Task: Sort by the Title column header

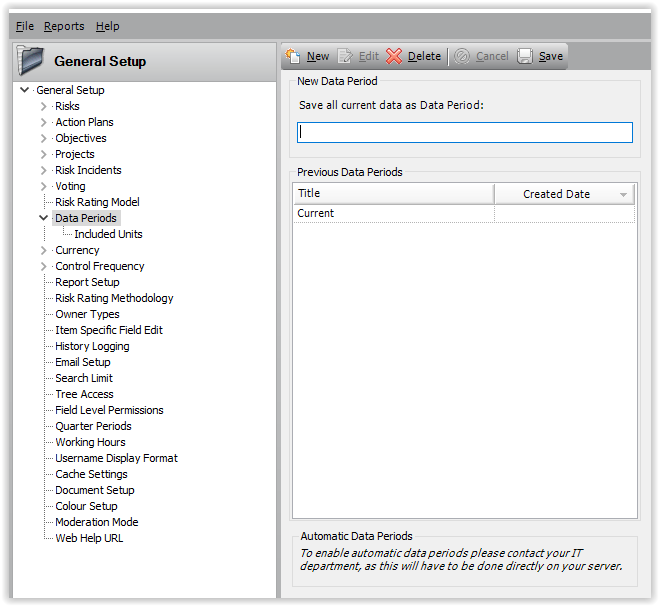Action: 393,193
